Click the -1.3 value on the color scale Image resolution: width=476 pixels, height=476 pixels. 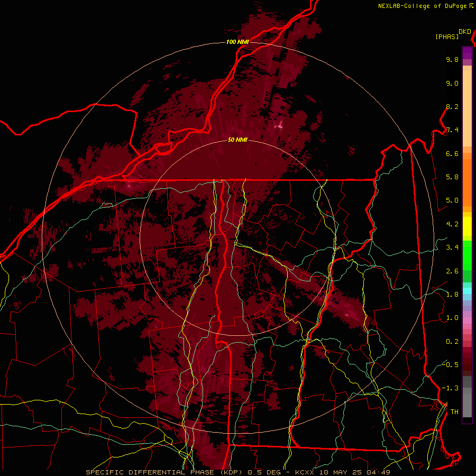pyautogui.click(x=450, y=388)
